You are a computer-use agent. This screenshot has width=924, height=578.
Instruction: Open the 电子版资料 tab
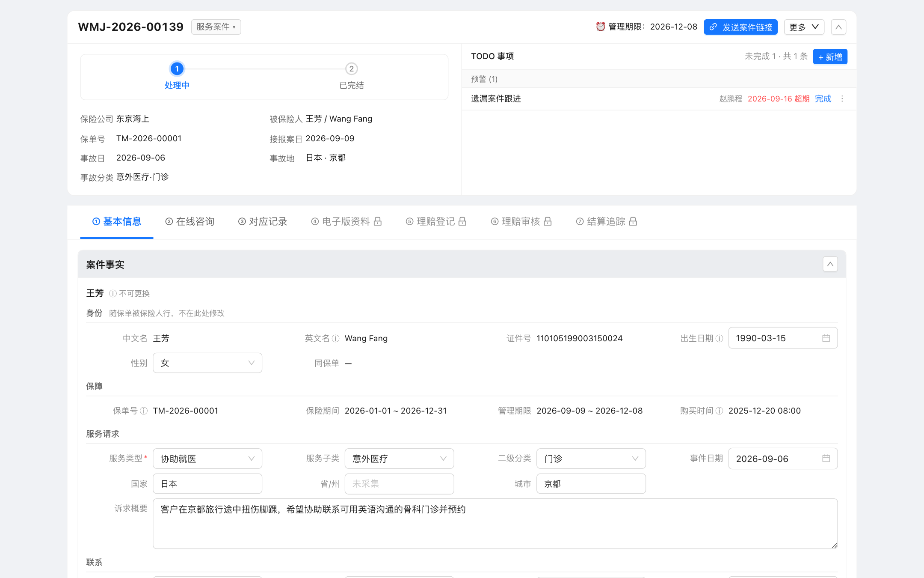click(346, 221)
